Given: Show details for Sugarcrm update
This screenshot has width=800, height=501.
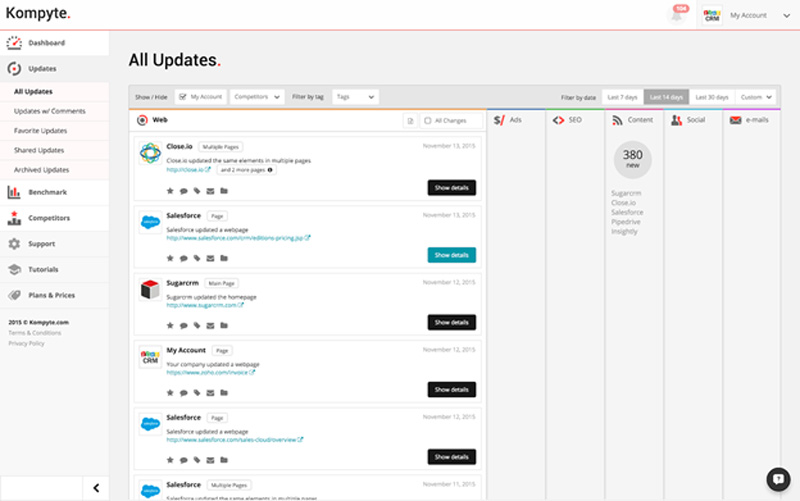Looking at the screenshot, I should pos(452,322).
